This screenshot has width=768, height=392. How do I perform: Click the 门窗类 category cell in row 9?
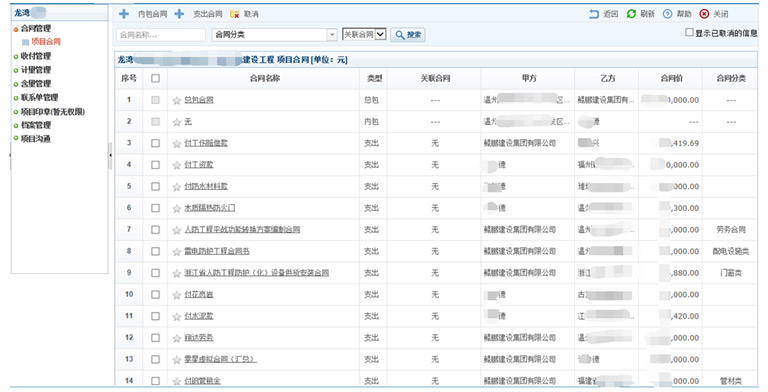730,273
